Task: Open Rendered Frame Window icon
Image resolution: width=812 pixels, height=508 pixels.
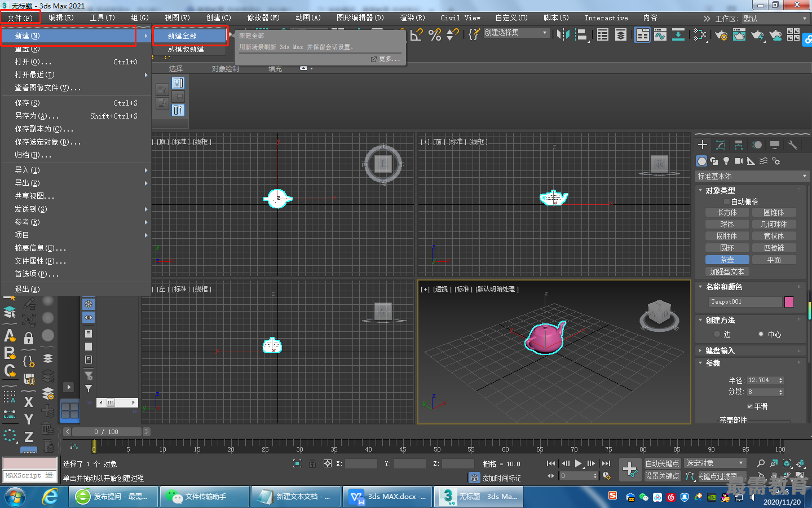Action: (x=739, y=35)
